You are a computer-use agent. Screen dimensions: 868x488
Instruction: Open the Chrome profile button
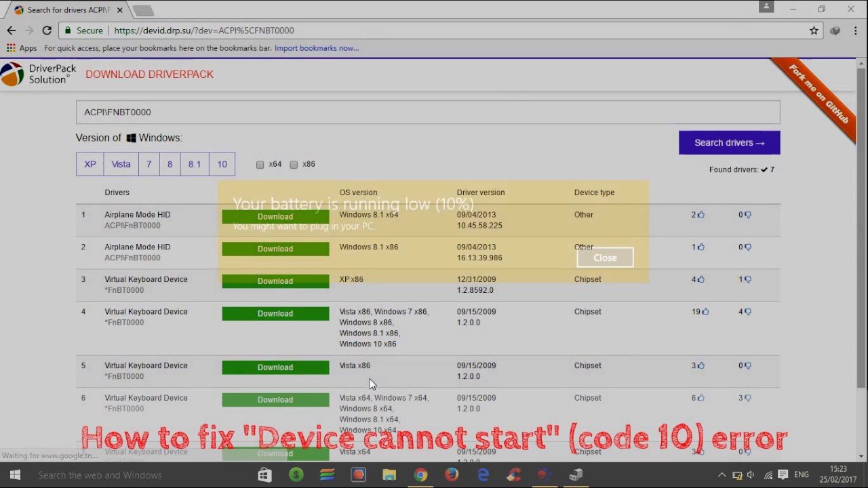click(766, 7)
